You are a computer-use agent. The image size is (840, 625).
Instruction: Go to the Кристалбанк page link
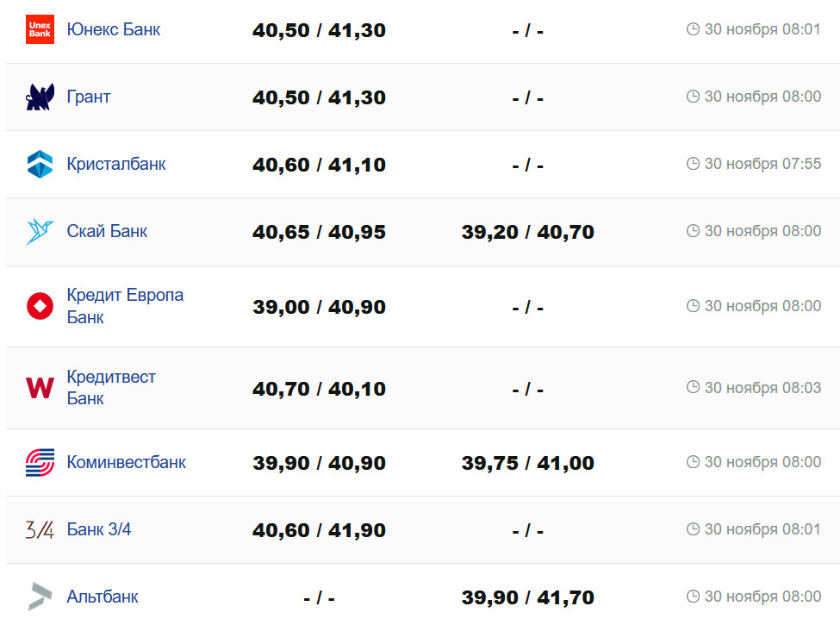click(116, 164)
